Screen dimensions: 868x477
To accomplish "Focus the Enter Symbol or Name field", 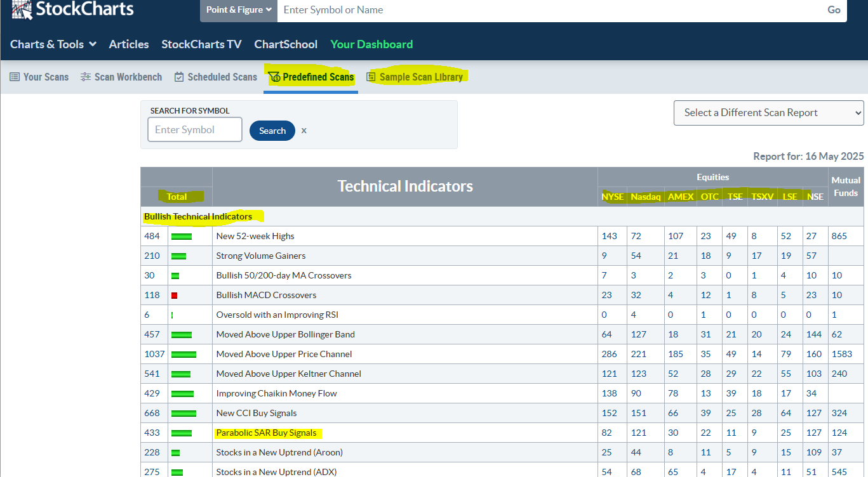I will [x=549, y=10].
